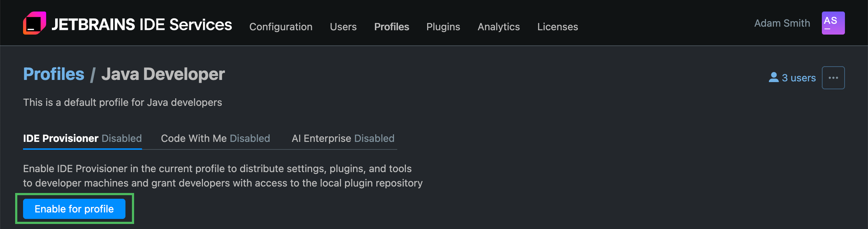This screenshot has width=868, height=229.
Task: Open the AS avatar menu
Action: (833, 23)
